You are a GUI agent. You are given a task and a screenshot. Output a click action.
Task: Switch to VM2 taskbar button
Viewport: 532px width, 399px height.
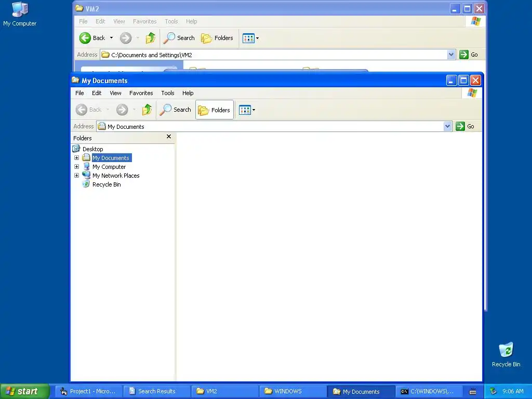coord(224,391)
